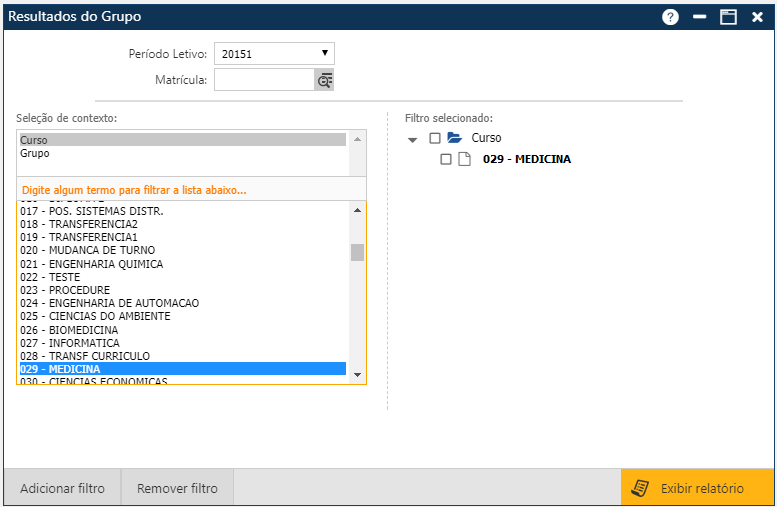Click the help question mark icon
Viewport: 777px width, 507px height.
(x=670, y=17)
